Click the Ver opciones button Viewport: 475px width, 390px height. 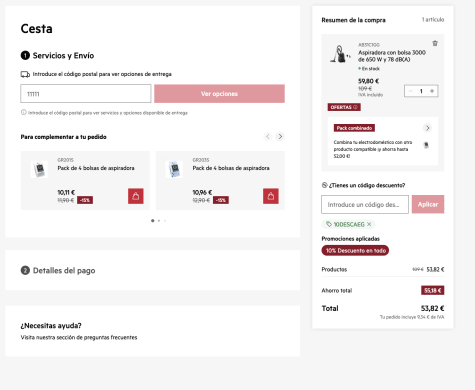pos(219,94)
